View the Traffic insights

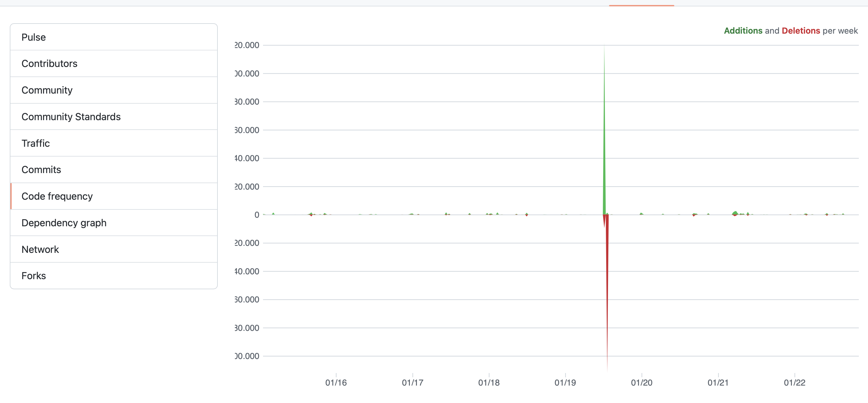(x=113, y=143)
